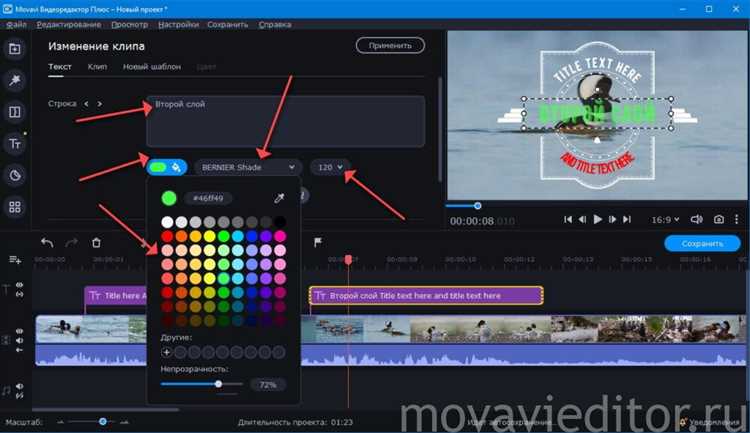Open the Справка menu

point(275,24)
